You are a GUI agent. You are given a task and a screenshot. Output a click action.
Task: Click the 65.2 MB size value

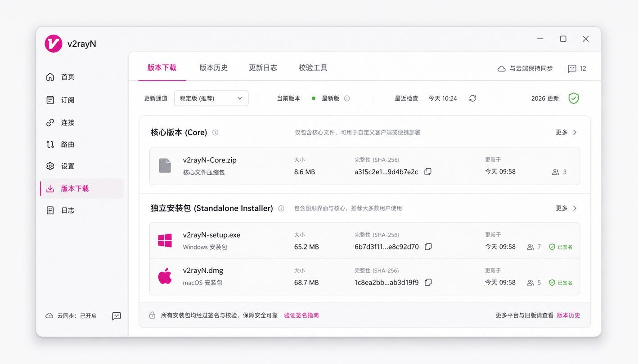[x=306, y=247]
